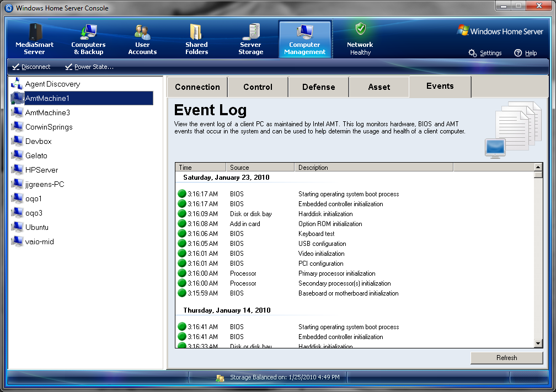Go to User Accounts
Image resolution: width=556 pixels, height=392 pixels.
pyautogui.click(x=142, y=39)
